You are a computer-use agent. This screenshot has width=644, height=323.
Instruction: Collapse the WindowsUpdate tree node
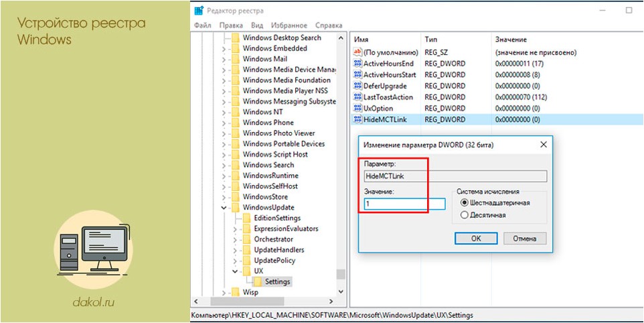[224, 208]
